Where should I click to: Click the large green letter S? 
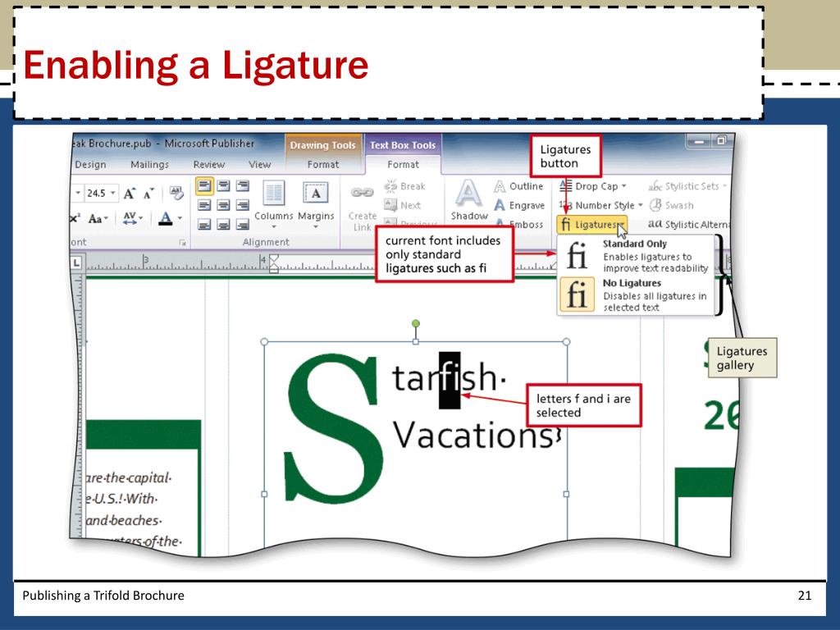coord(333,428)
